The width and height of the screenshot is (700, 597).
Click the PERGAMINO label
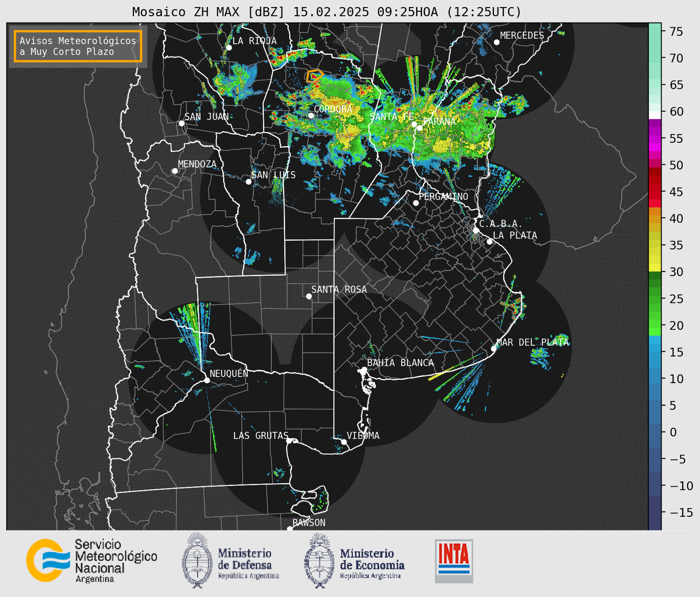(443, 196)
